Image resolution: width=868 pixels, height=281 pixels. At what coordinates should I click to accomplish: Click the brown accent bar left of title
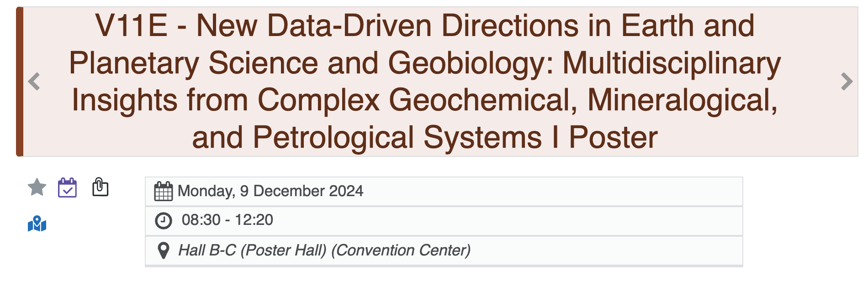pos(20,82)
